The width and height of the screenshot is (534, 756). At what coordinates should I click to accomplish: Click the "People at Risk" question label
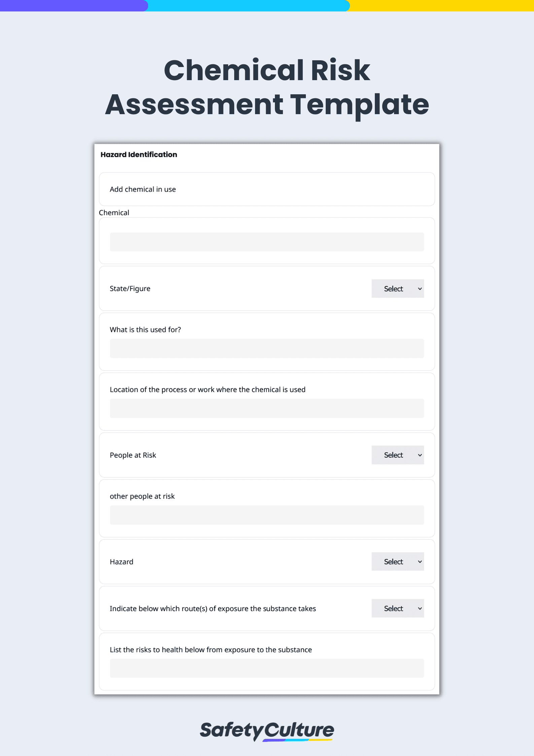click(133, 455)
